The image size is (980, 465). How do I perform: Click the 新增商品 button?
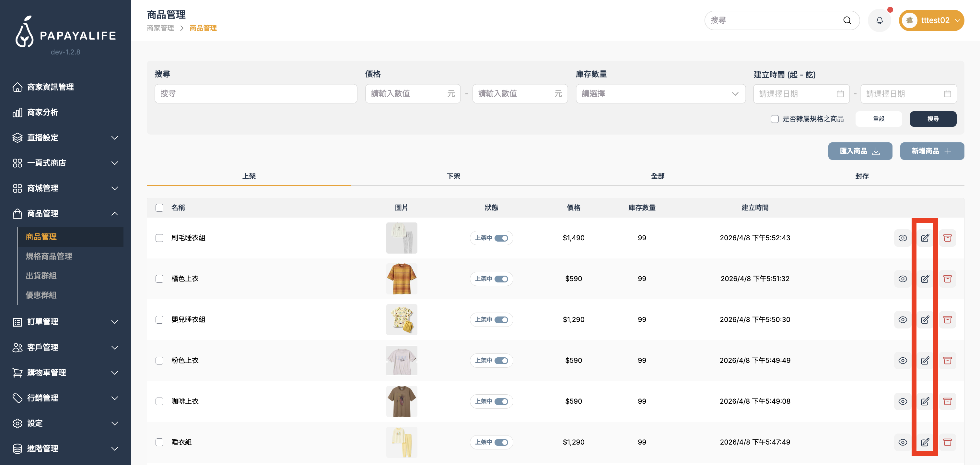click(932, 151)
